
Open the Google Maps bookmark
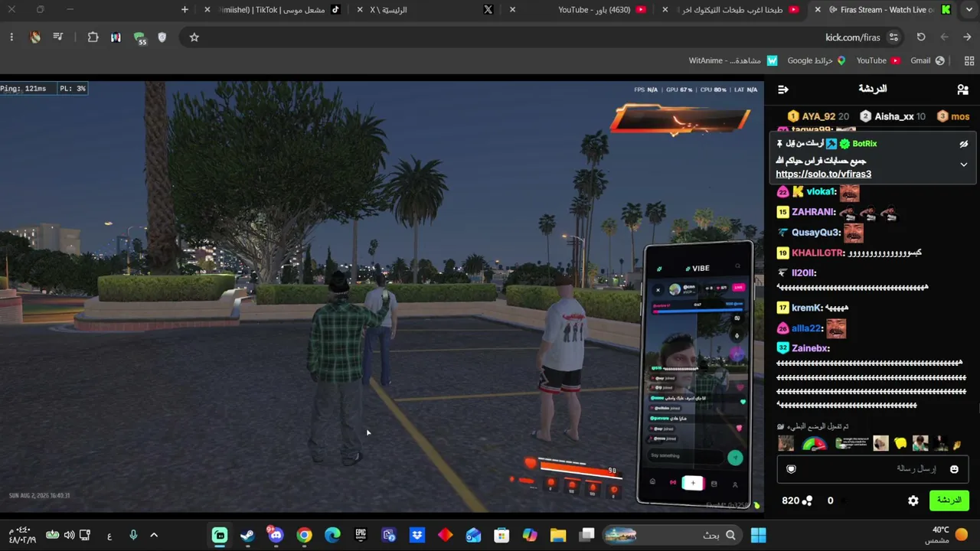(816, 60)
